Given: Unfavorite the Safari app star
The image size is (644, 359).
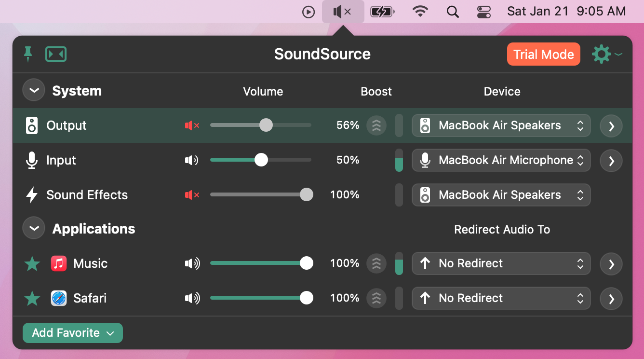Looking at the screenshot, I should [x=32, y=298].
